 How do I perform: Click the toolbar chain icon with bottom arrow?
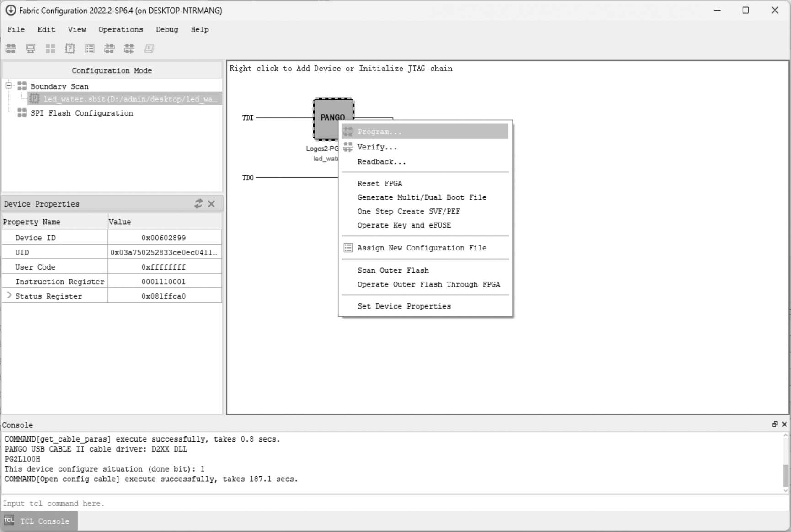[x=129, y=48]
